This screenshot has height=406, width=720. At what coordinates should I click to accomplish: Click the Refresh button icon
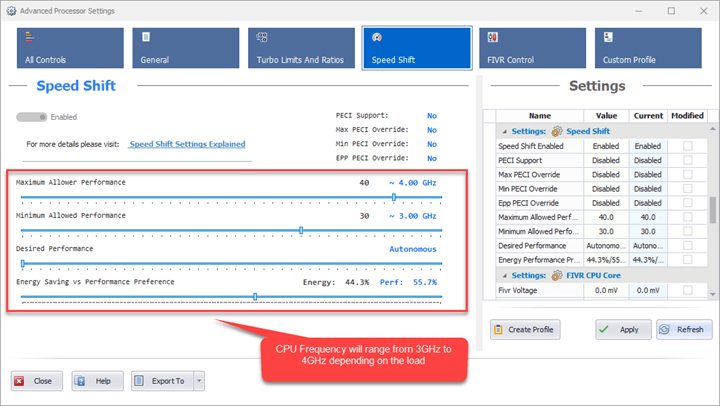click(664, 329)
